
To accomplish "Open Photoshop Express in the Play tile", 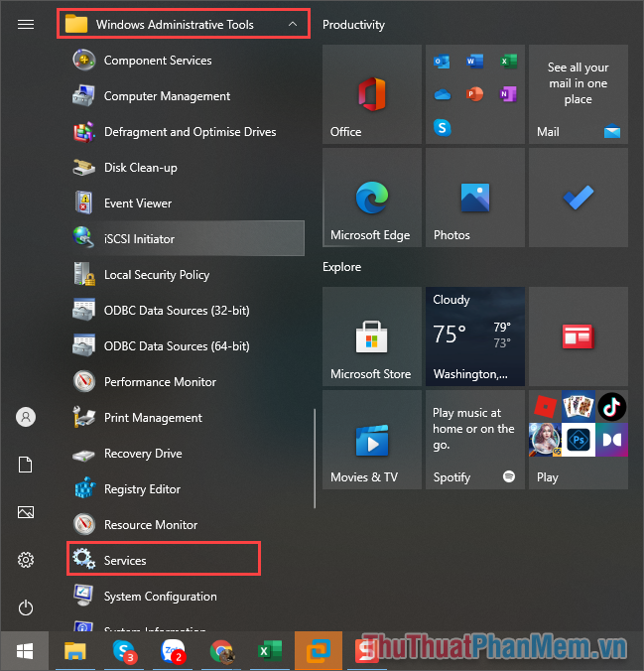I will [579, 440].
